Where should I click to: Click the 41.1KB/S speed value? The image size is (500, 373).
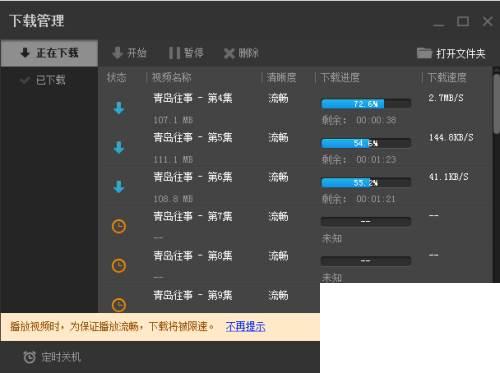pos(449,177)
